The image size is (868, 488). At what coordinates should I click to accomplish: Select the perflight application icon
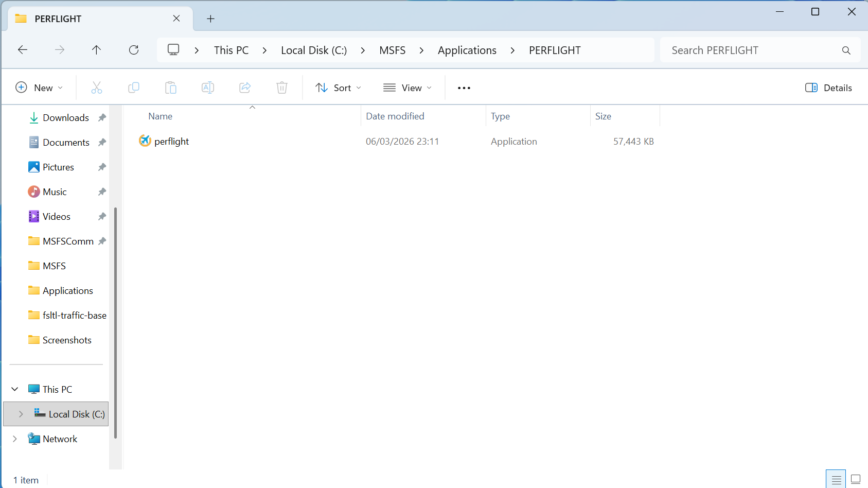tap(145, 141)
